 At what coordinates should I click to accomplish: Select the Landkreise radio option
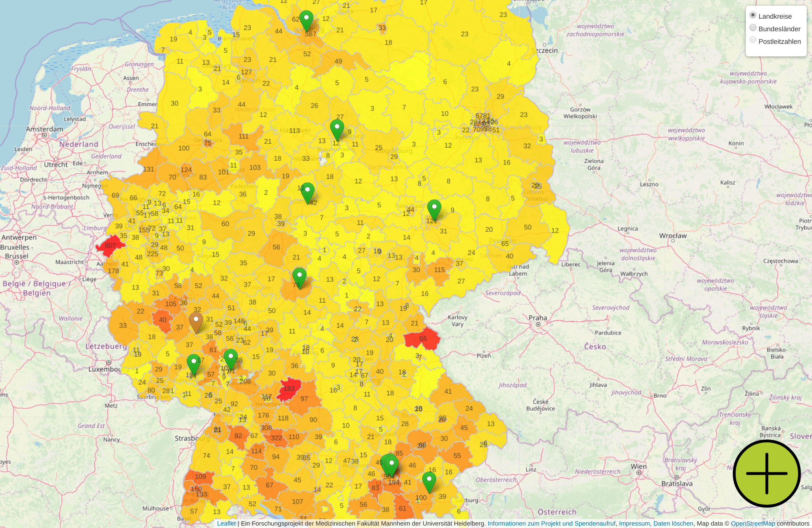(x=753, y=15)
